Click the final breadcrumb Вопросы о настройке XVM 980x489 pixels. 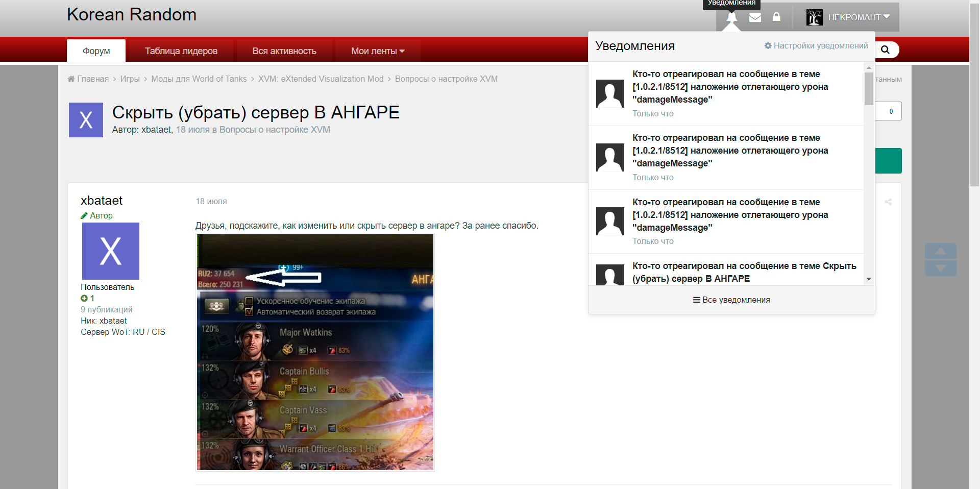[446, 79]
